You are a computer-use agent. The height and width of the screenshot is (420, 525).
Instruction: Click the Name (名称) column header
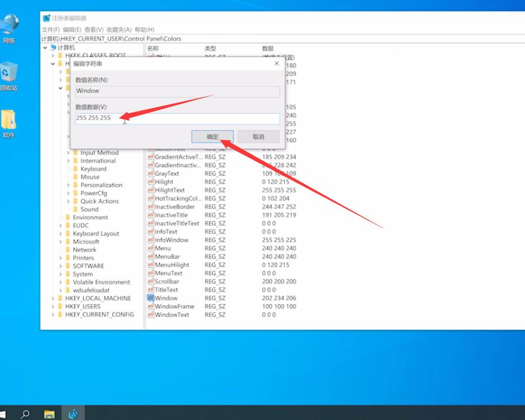pos(153,48)
